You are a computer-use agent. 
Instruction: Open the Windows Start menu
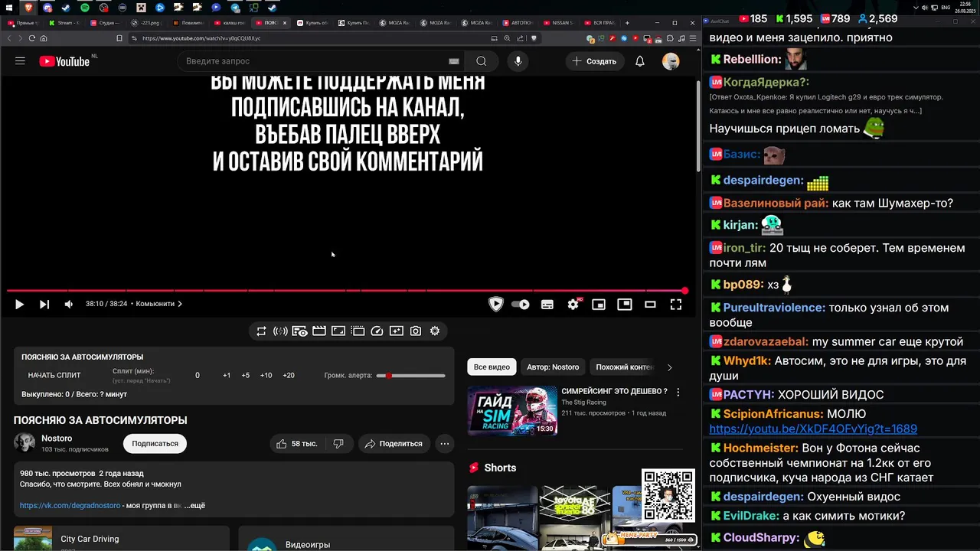(x=9, y=8)
